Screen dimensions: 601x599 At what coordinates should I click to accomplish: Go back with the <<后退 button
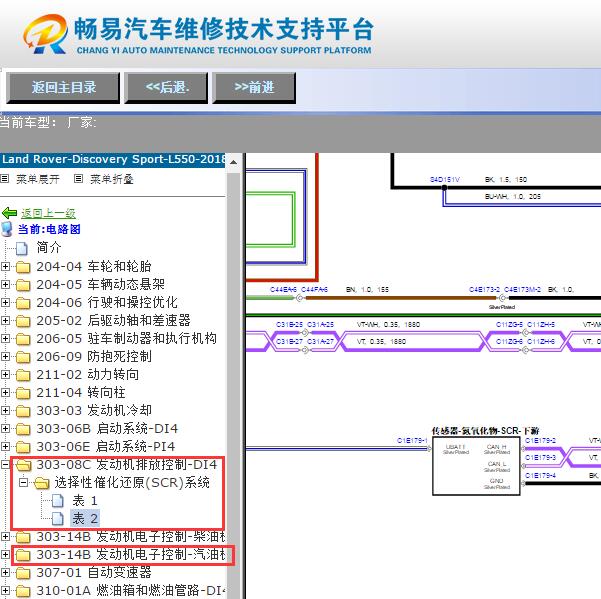coord(166,88)
